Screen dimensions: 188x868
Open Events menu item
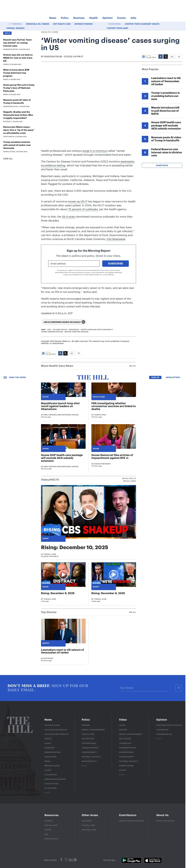coord(121,18)
